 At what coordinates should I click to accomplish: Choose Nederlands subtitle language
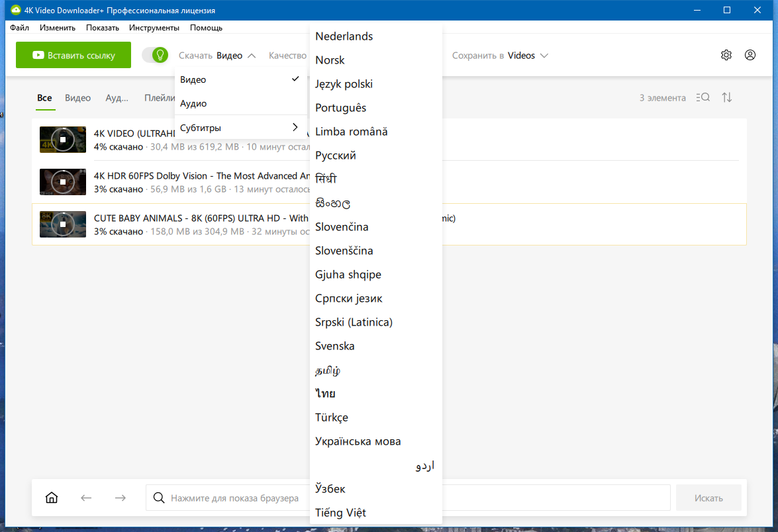[x=375, y=36]
